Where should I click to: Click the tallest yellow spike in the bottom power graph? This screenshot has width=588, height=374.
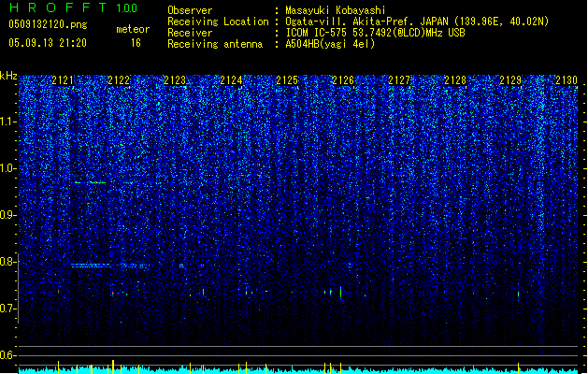point(113,367)
